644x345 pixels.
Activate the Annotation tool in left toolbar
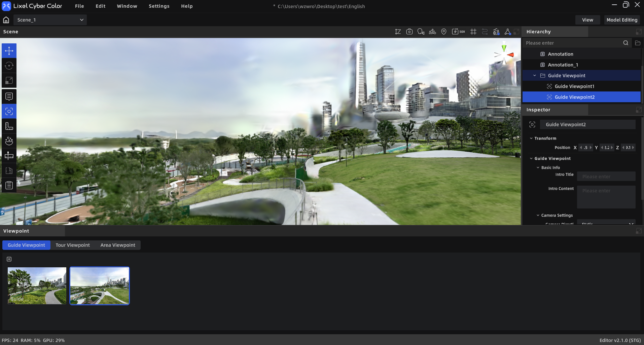pyautogui.click(x=9, y=97)
